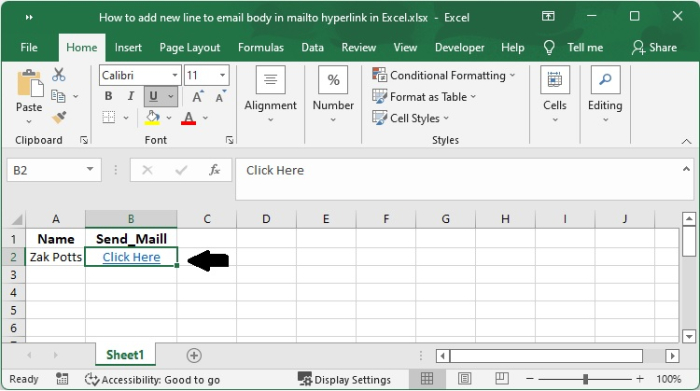
Task: Open Cell Styles gallery
Action: click(410, 118)
